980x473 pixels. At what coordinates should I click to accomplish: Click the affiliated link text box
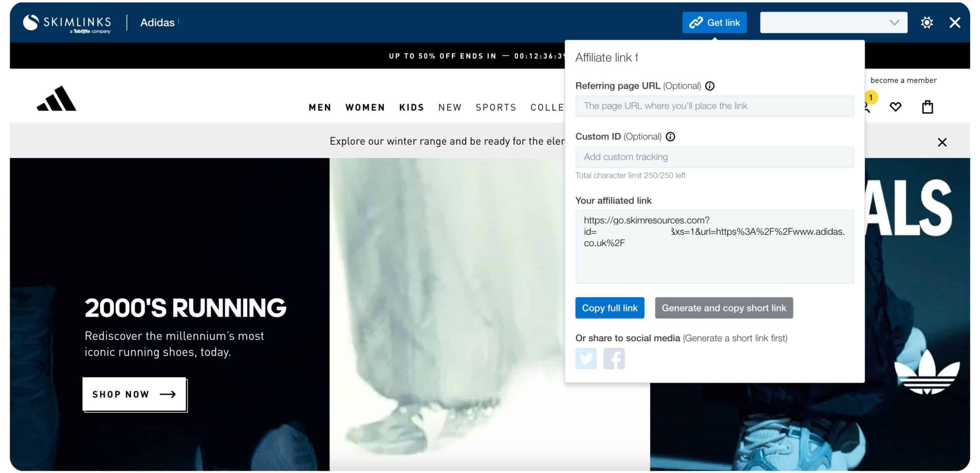pyautogui.click(x=714, y=246)
